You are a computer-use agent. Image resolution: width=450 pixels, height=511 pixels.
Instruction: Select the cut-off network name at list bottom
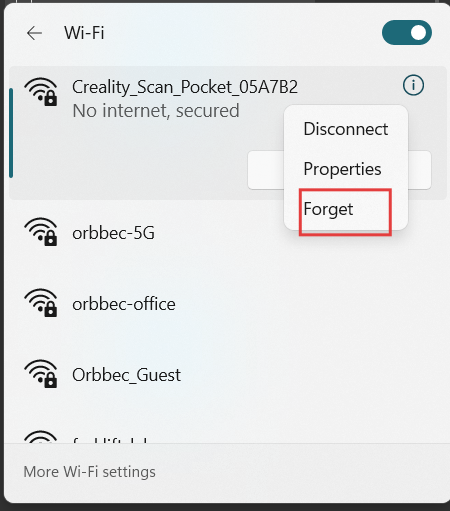coord(110,440)
